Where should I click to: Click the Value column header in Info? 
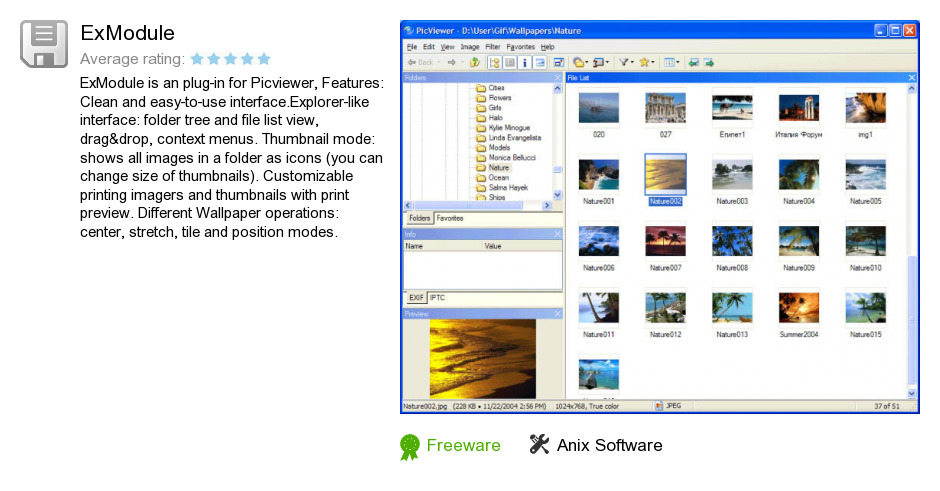tap(522, 246)
